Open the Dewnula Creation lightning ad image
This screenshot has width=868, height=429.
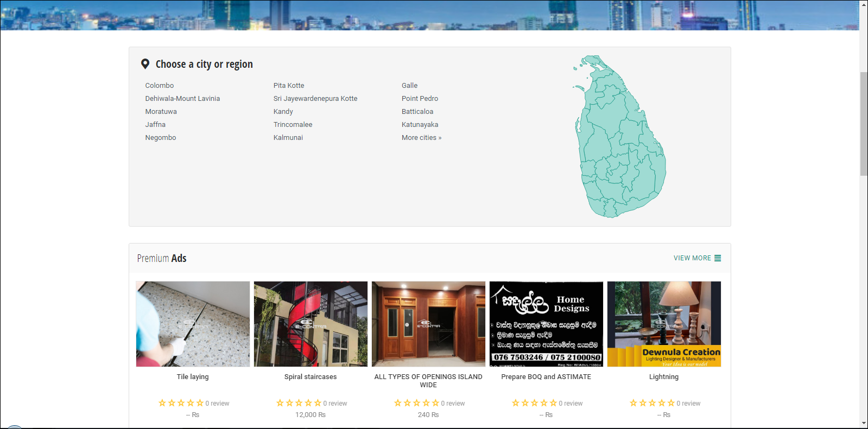664,324
